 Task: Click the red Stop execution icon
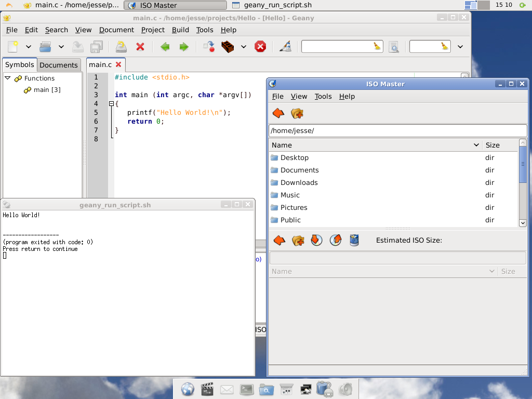click(x=260, y=47)
